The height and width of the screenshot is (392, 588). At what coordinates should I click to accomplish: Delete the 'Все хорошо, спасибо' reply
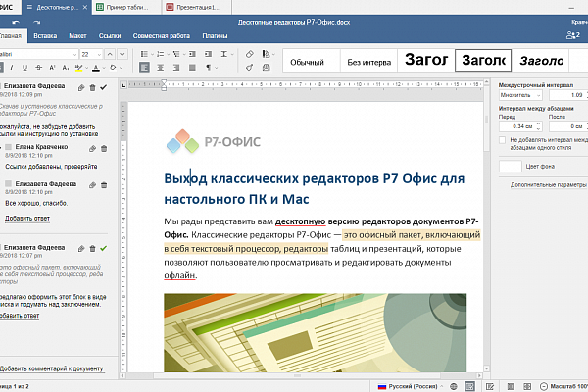point(104,185)
